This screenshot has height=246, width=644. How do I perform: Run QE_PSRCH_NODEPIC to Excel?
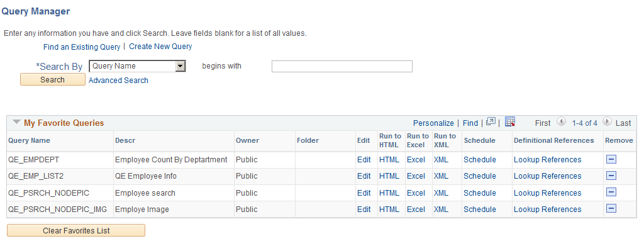[x=416, y=193]
